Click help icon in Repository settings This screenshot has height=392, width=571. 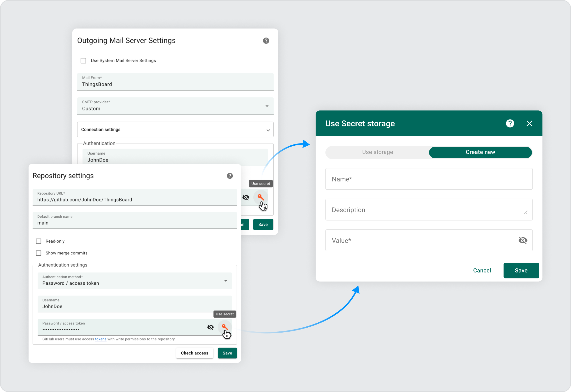pos(230,176)
